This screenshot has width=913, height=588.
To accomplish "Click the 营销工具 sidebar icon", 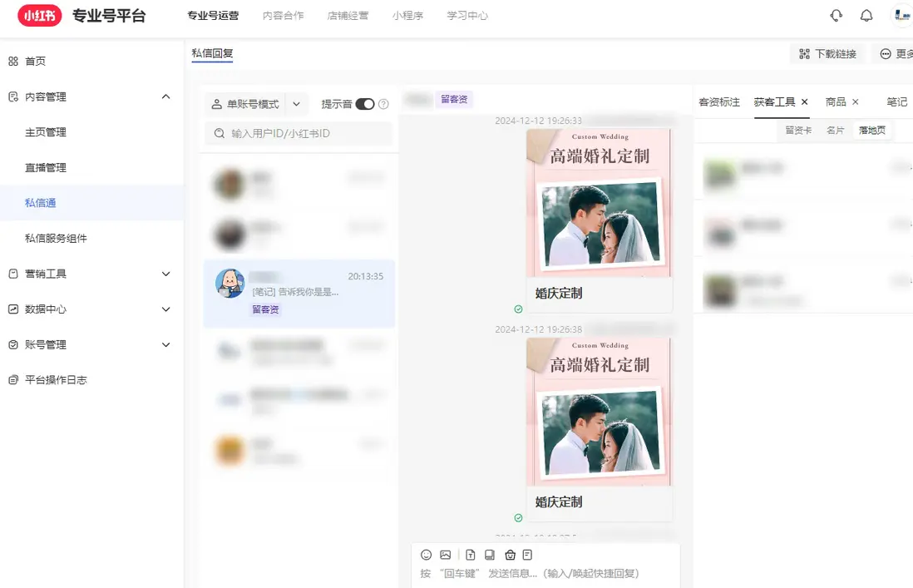I will pyautogui.click(x=13, y=274).
